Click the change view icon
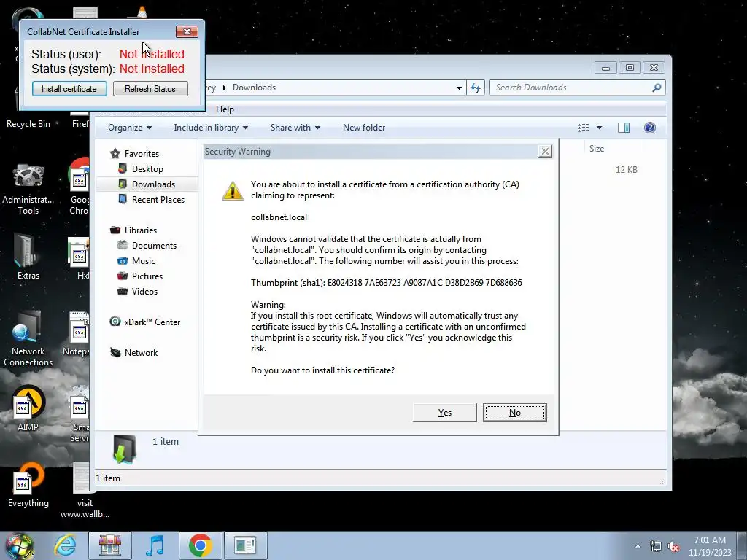Viewport: 747px width, 560px height. 583,128
